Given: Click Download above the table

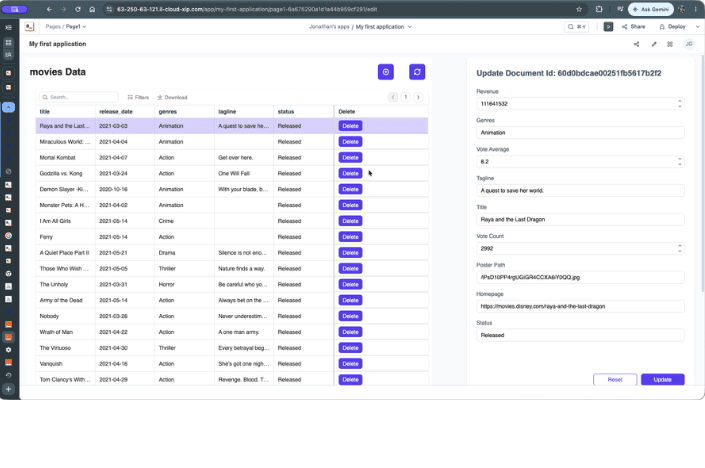Looking at the screenshot, I should 172,97.
